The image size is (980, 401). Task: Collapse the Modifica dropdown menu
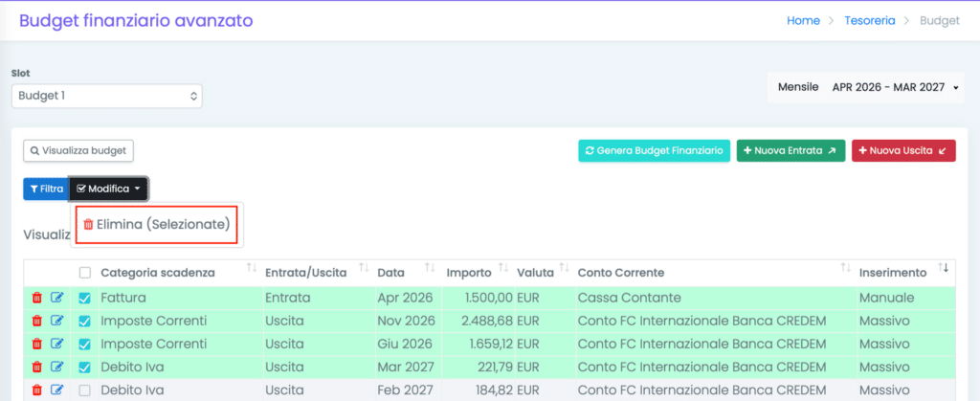[108, 189]
